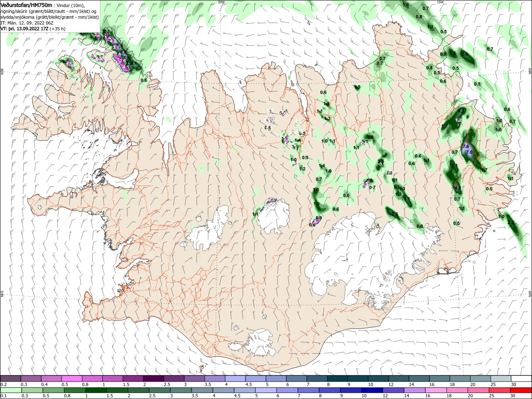Click the 15W longitude label at the top edge

click(440, 2)
